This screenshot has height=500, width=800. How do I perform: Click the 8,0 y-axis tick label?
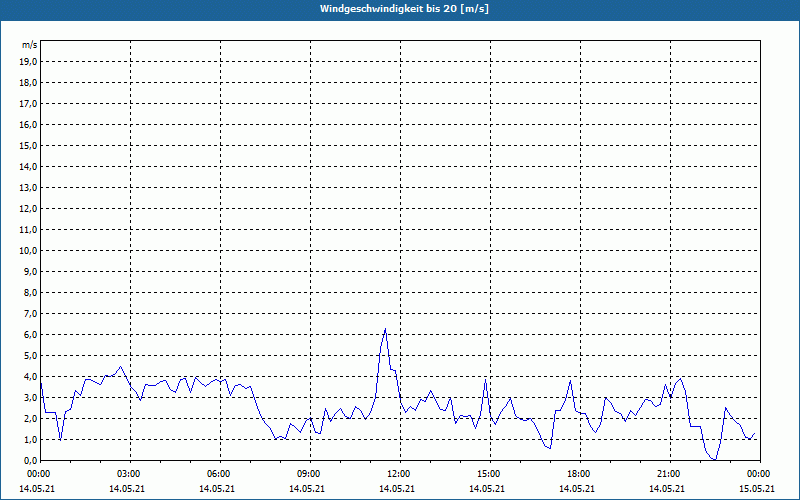(30, 292)
